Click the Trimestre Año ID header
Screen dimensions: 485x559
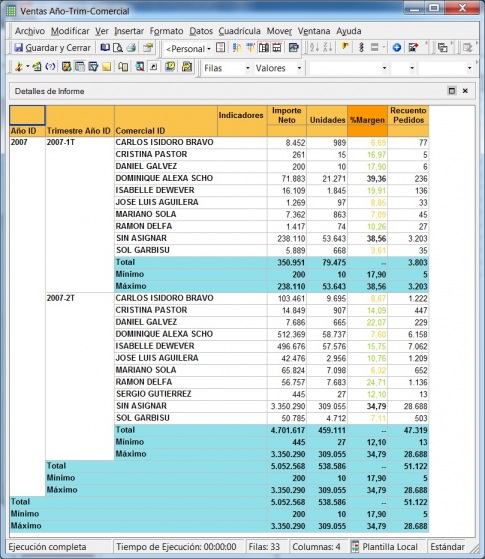point(79,131)
